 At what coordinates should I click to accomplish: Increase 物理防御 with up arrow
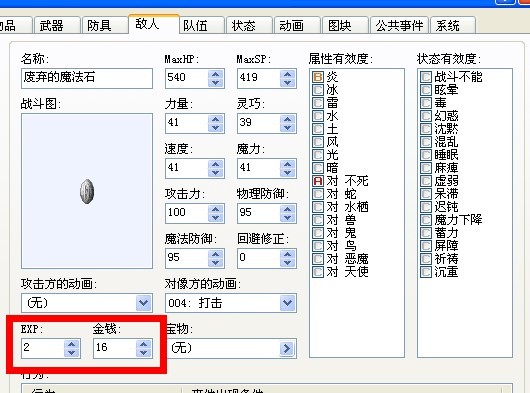click(288, 209)
